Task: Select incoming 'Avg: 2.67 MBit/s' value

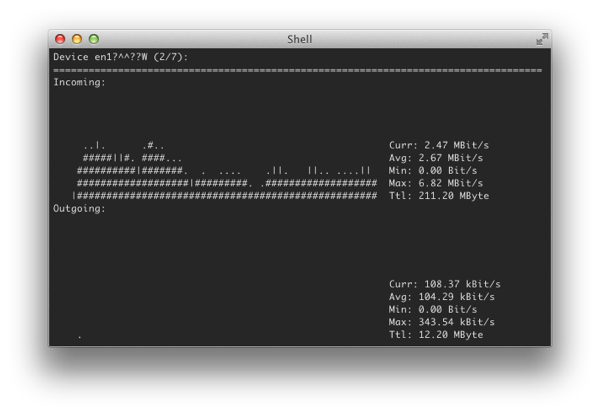Action: click(436, 158)
